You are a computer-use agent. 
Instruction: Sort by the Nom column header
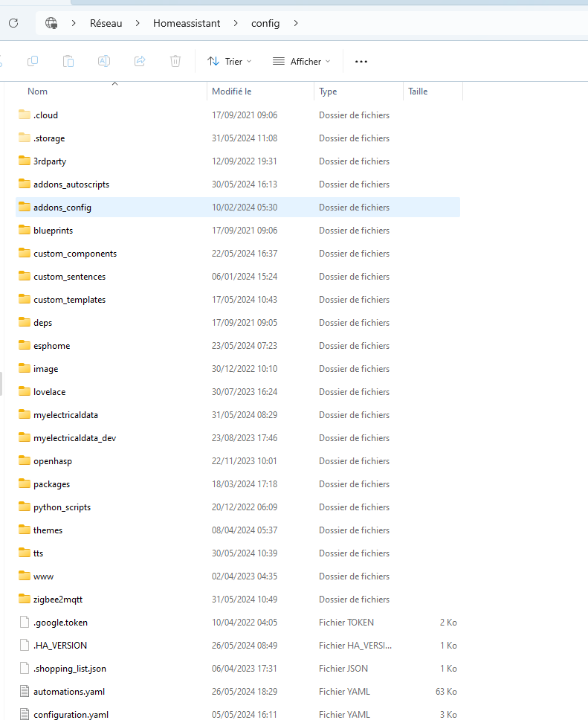point(37,91)
